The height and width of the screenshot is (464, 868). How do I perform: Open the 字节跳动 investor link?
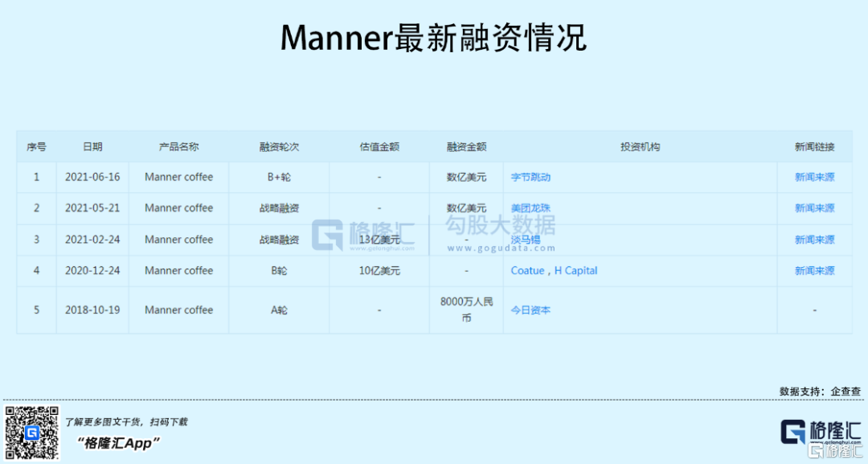(530, 177)
